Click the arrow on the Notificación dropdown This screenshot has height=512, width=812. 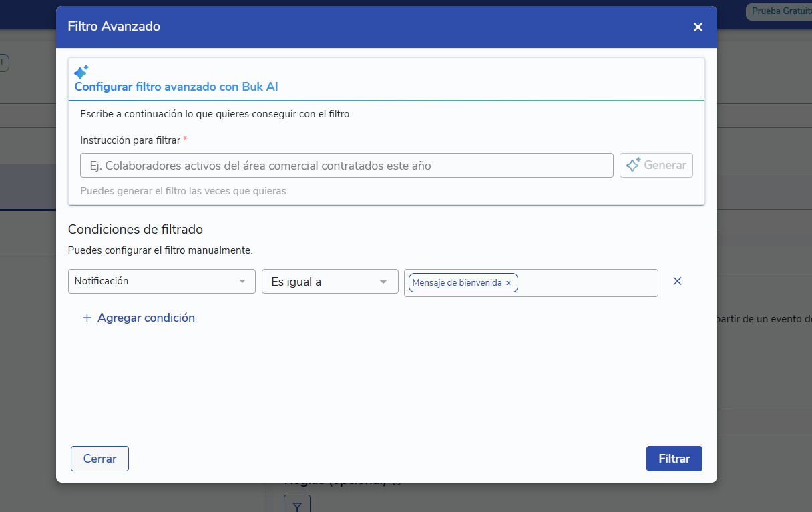pyautogui.click(x=242, y=282)
